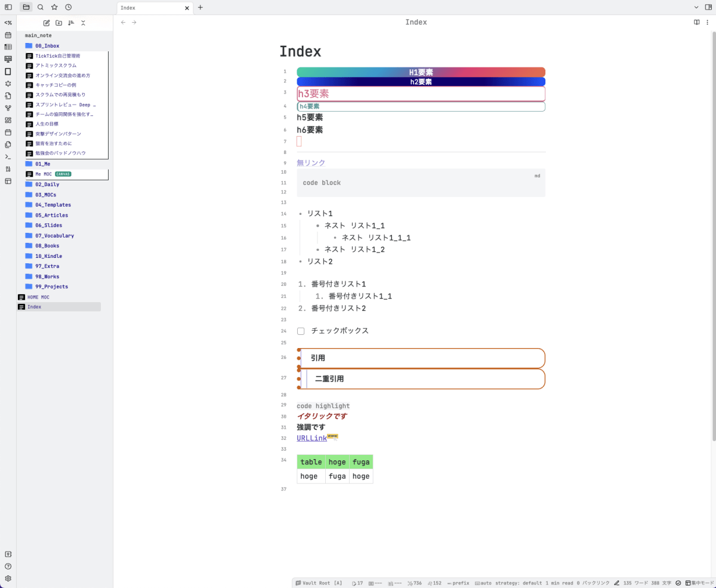Tick the チェックボックス checkbox
The image size is (716, 588).
(301, 331)
